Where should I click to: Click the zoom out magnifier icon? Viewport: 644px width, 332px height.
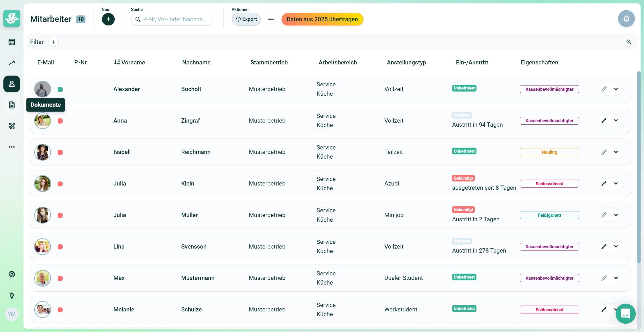click(629, 42)
